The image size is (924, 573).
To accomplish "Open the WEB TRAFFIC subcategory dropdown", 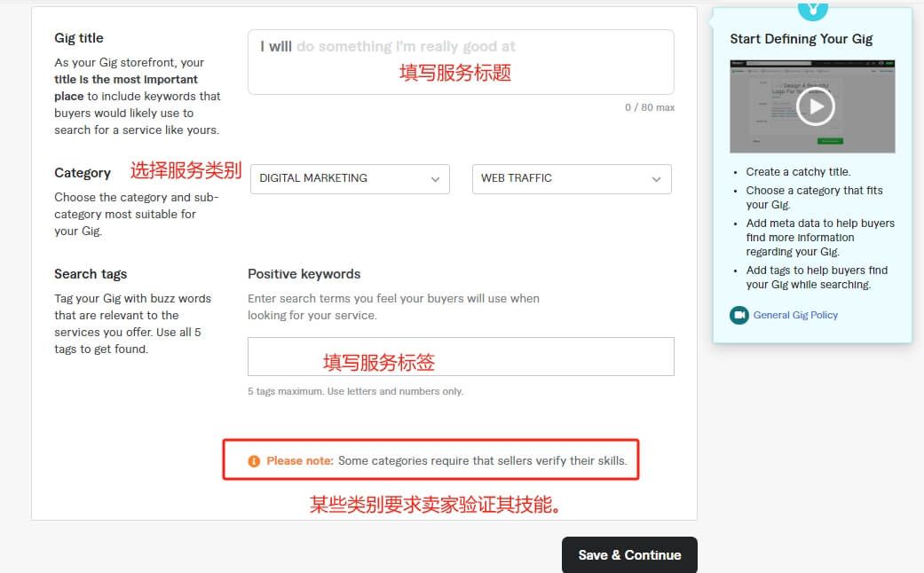I will point(571,178).
